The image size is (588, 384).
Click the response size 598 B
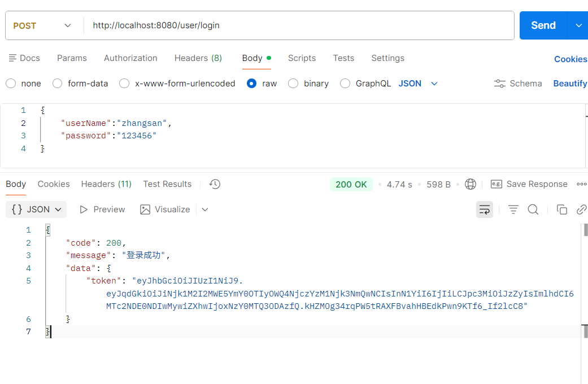click(438, 185)
